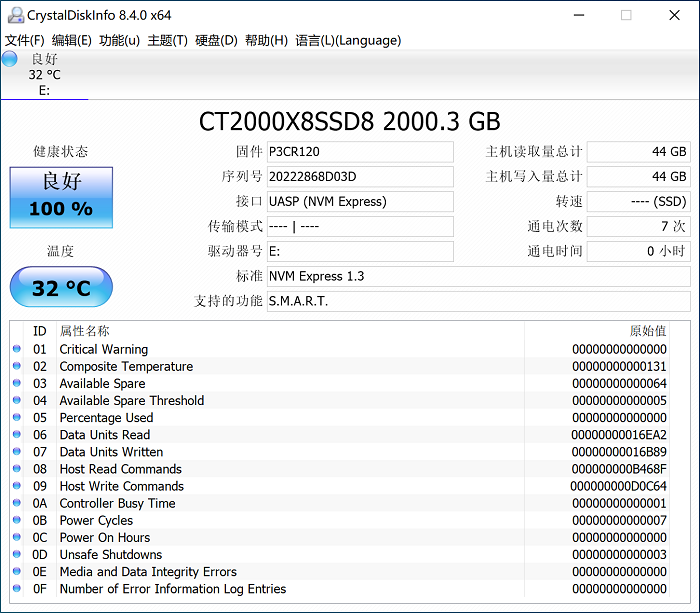Click the 属性名称 column header
The height and width of the screenshot is (613, 700).
[x=85, y=331]
